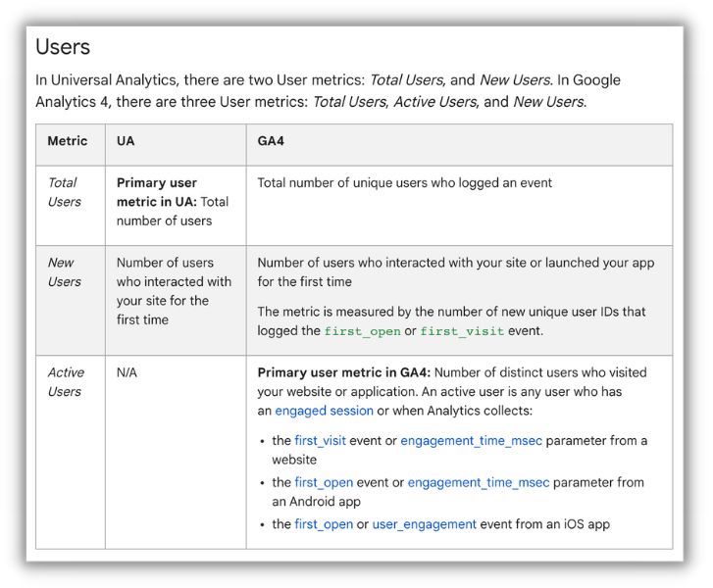
Task: Click the 'Users' heading
Action: point(63,47)
